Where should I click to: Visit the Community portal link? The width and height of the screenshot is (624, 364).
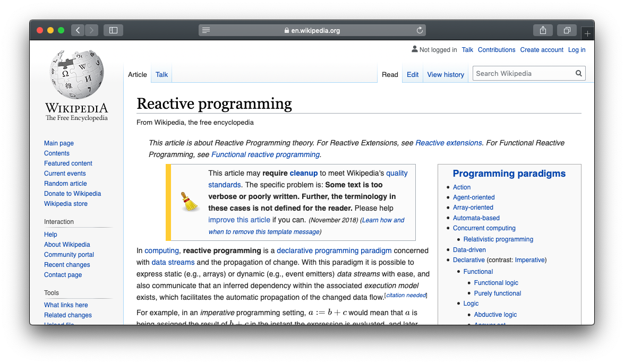[x=69, y=255]
